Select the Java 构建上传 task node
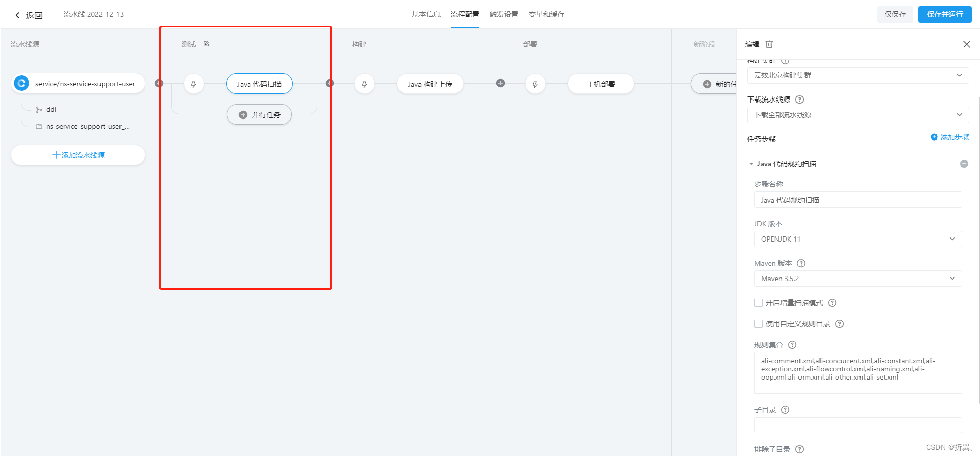This screenshot has height=456, width=980. click(x=430, y=84)
